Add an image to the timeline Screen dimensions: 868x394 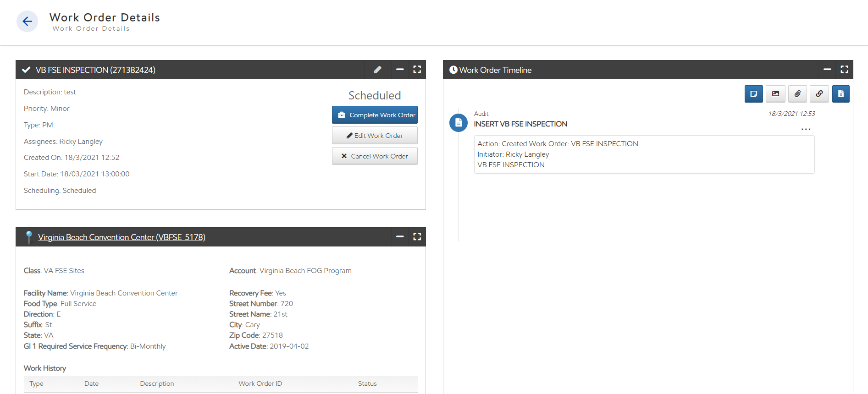(775, 94)
